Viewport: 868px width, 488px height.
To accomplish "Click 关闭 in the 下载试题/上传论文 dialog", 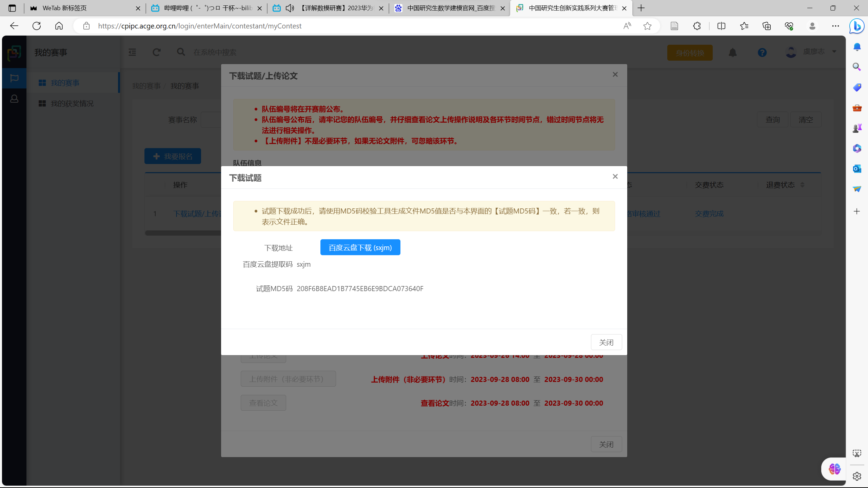I will tap(606, 444).
